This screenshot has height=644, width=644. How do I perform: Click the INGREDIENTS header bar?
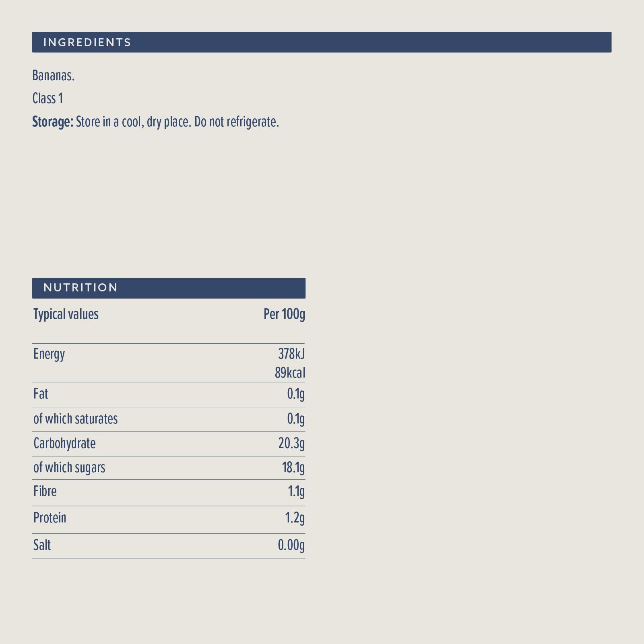tap(321, 42)
